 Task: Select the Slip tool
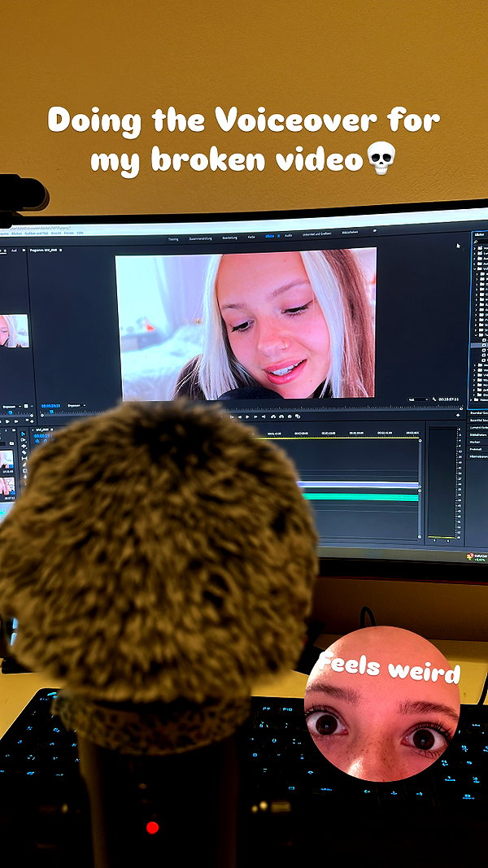pos(24,458)
